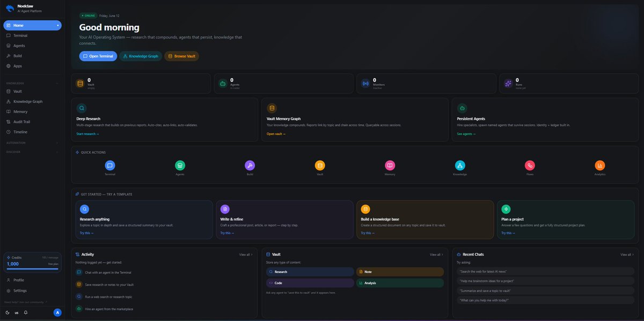This screenshot has width=644, height=321.
Task: Select the Research vault content type
Action: pos(310,272)
